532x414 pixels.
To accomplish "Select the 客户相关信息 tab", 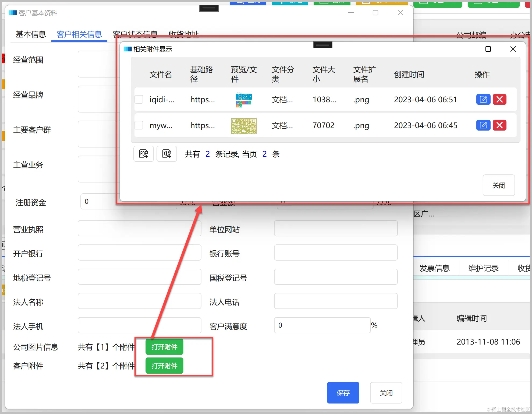I will (79, 34).
